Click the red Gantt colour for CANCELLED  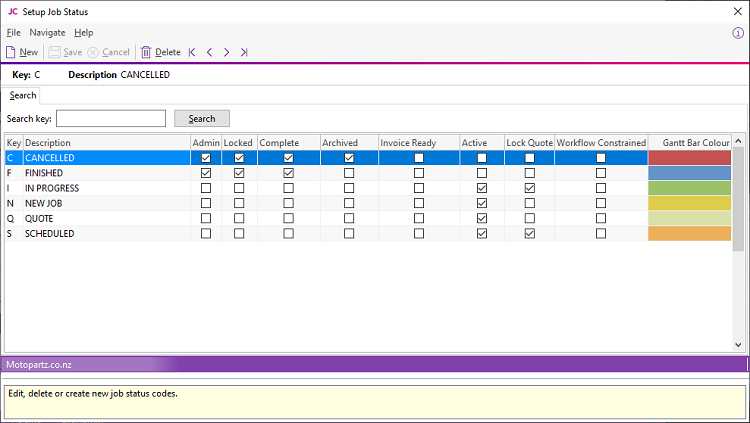[689, 158]
